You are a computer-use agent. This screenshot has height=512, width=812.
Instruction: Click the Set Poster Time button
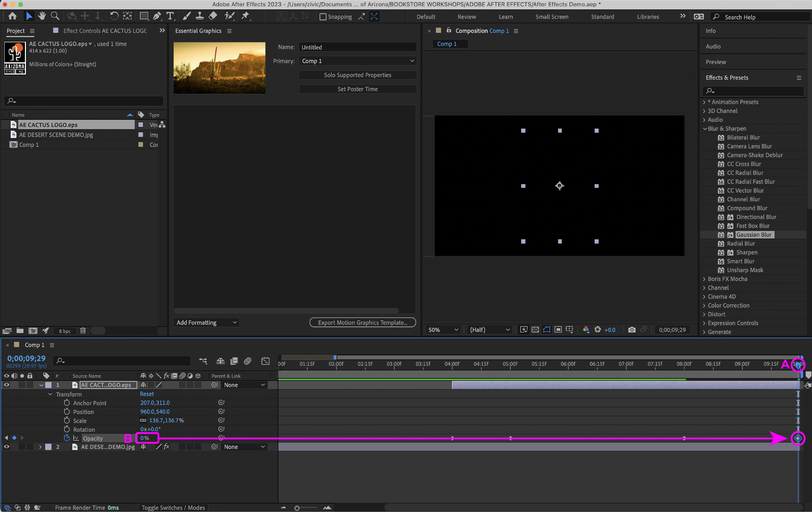pyautogui.click(x=357, y=89)
